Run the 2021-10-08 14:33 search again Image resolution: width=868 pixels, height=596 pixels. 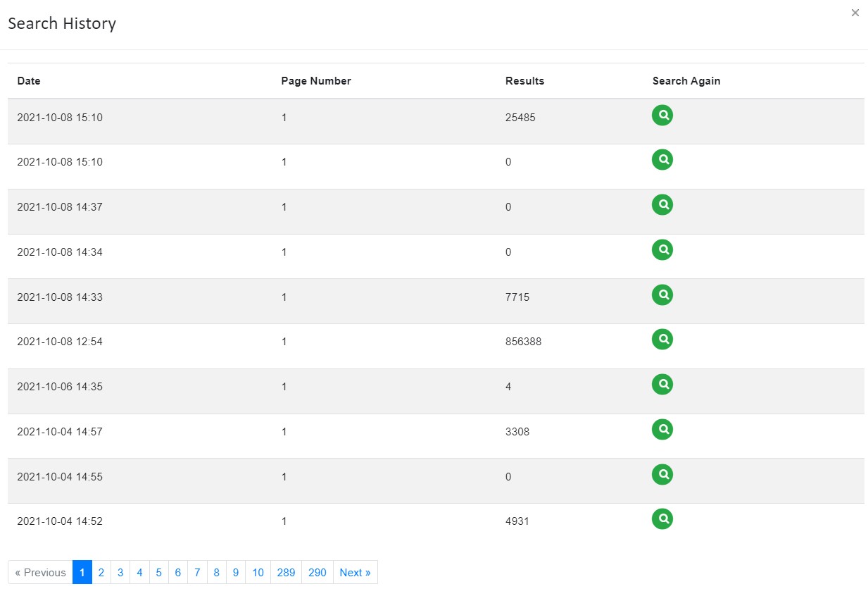click(x=662, y=294)
